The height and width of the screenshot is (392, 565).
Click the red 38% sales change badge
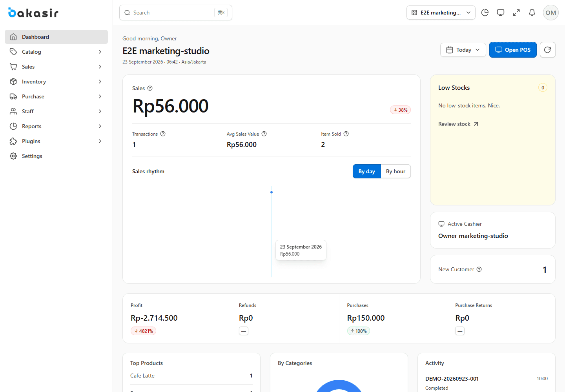pyautogui.click(x=400, y=110)
